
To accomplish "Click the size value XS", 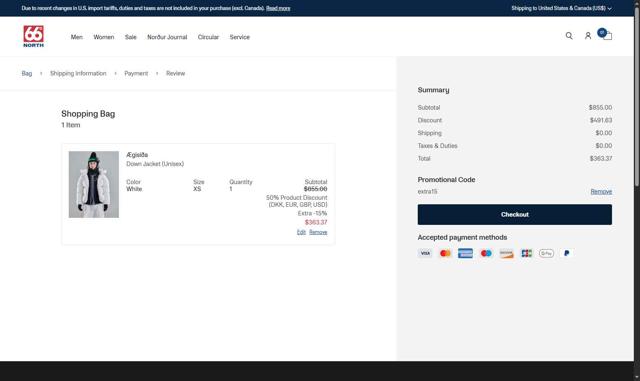I will coord(197,189).
